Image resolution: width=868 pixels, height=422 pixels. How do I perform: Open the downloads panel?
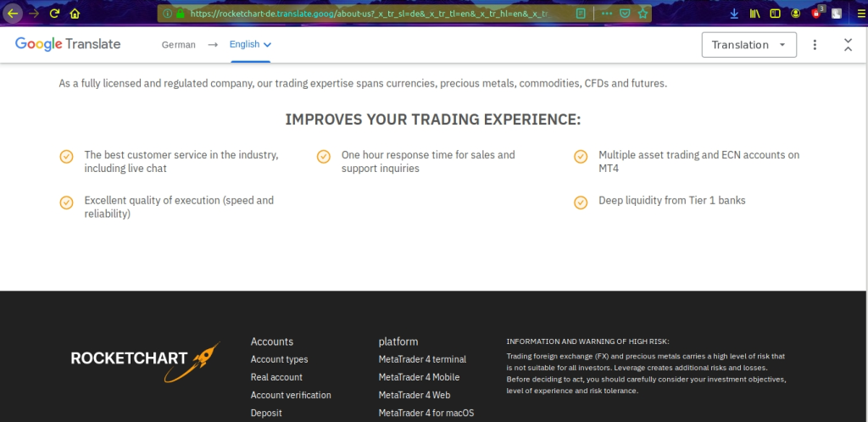(734, 14)
